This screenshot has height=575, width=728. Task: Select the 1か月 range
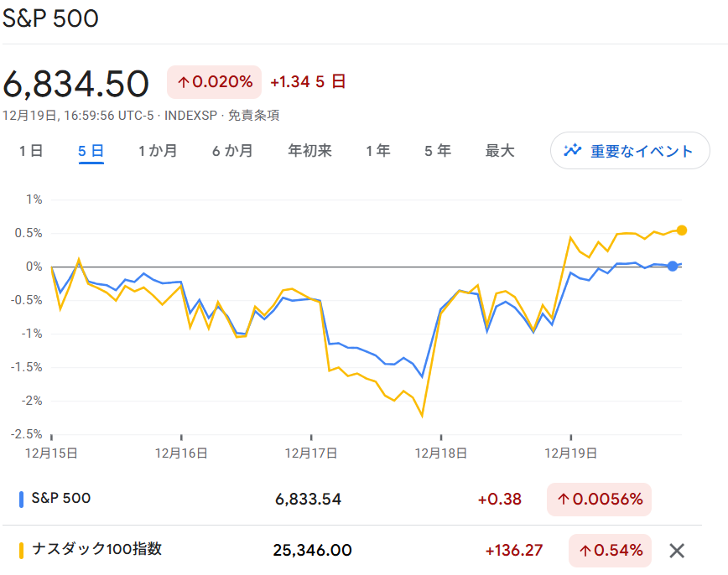[158, 151]
